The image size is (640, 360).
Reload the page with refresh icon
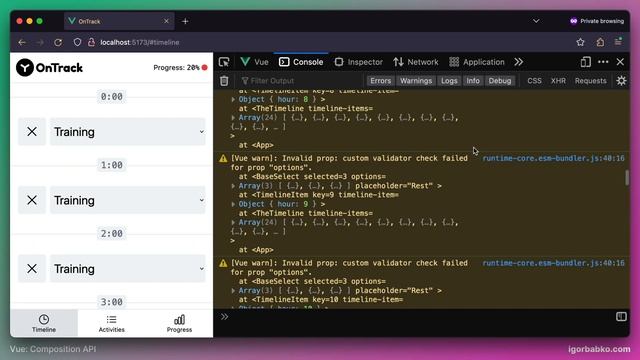58,42
